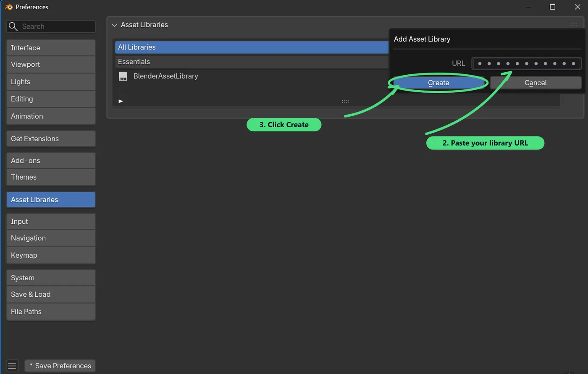Close the Preferences window
The height and width of the screenshot is (374, 588).
click(577, 7)
